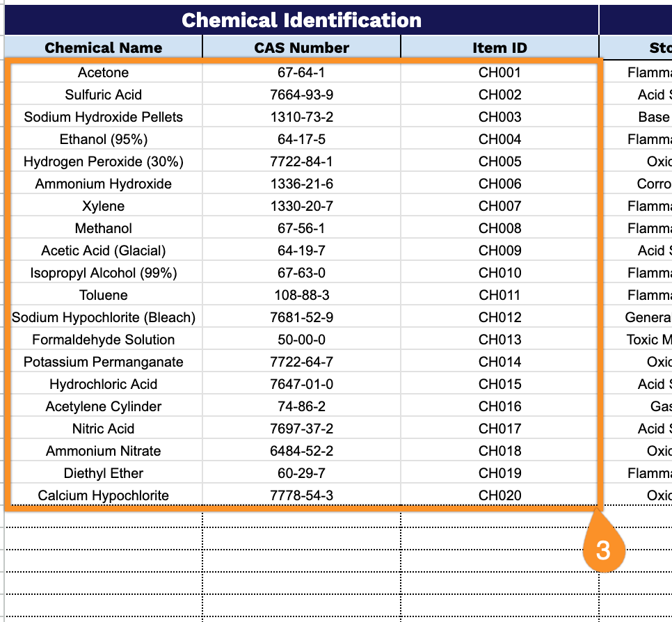Select the Hydrogen Peroxide (30%) cell
Image resolution: width=672 pixels, height=622 pixels.
coord(104,161)
